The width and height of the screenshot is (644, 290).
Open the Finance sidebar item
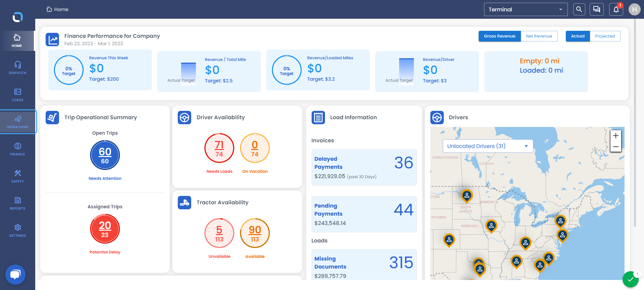(x=17, y=149)
